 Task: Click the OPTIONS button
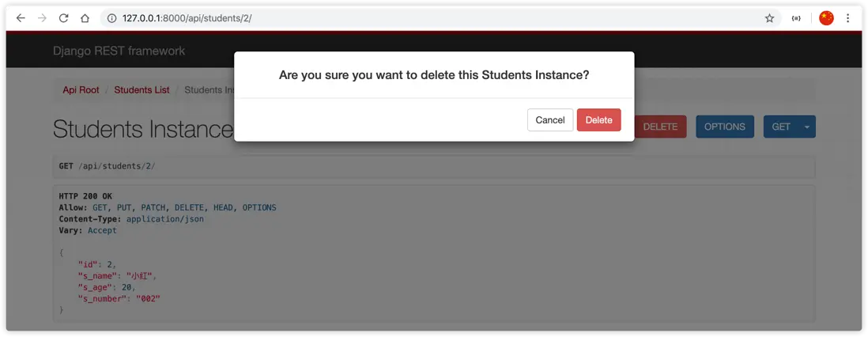point(724,127)
